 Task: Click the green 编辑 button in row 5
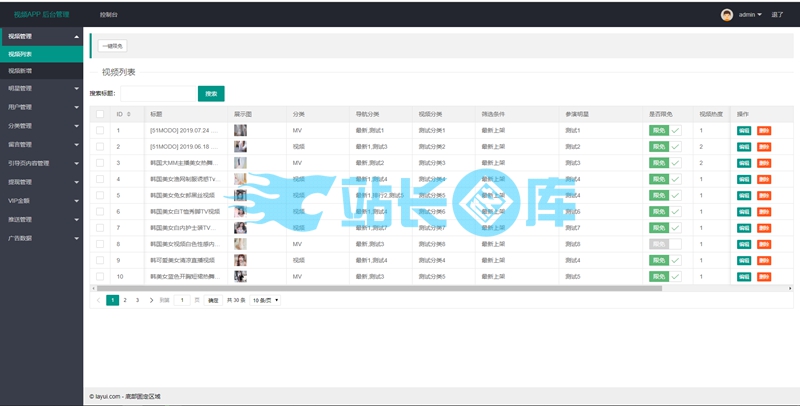pos(744,195)
